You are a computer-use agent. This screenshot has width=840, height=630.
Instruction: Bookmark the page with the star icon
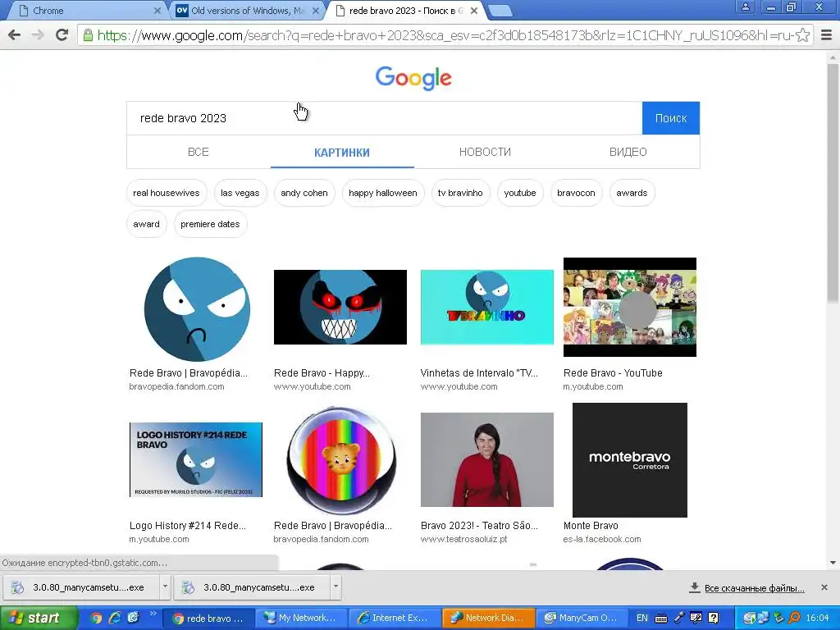(802, 35)
